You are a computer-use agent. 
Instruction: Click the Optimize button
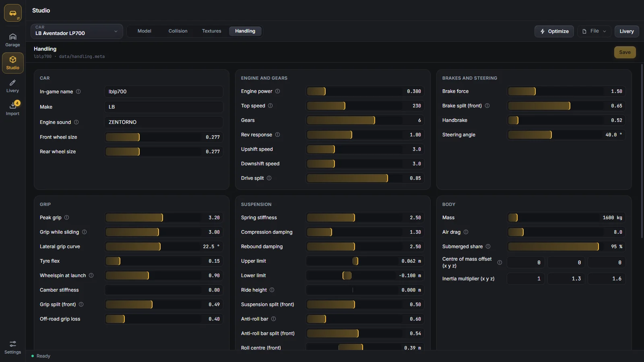(554, 31)
